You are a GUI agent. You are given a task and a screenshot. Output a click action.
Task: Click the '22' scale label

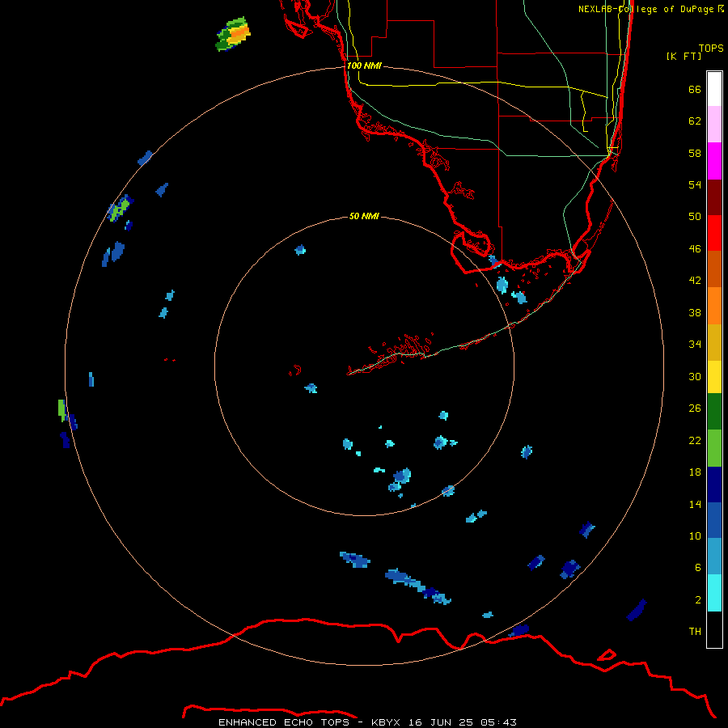coord(695,441)
